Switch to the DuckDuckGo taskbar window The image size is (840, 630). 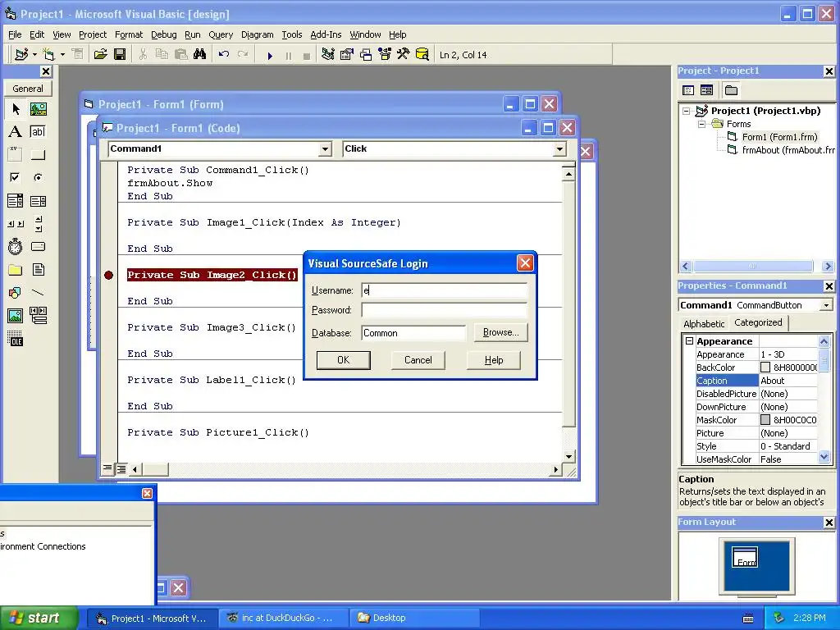(283, 618)
